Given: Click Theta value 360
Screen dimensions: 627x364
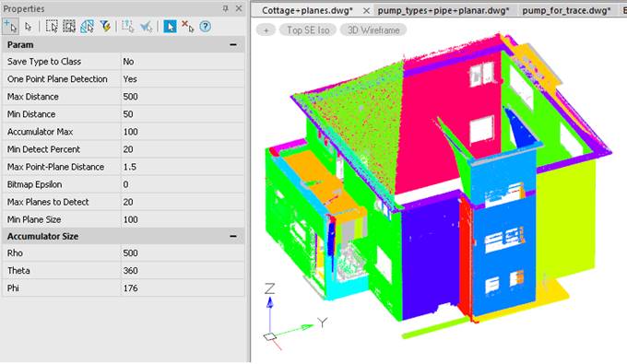Looking at the screenshot, I should click(x=183, y=271).
